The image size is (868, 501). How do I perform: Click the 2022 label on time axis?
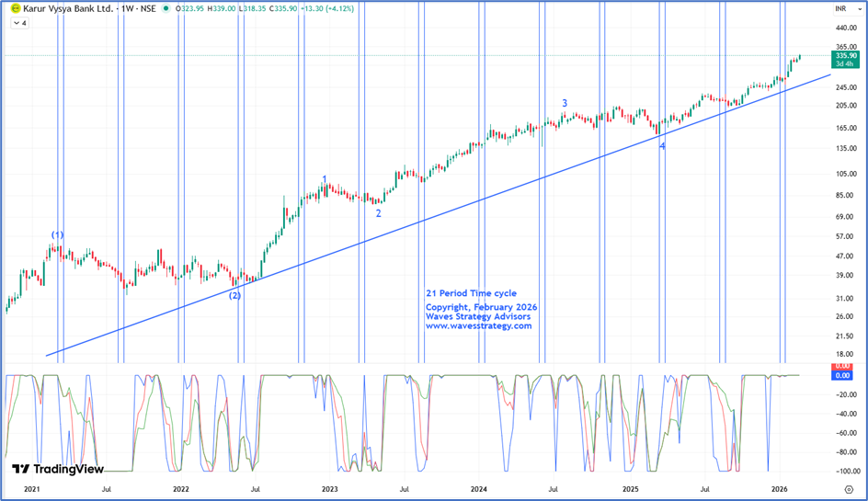pyautogui.click(x=181, y=489)
